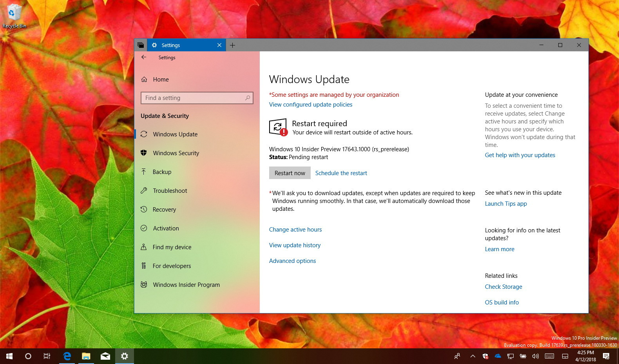This screenshot has width=619, height=364.
Task: Open OS build info link
Action: point(501,302)
